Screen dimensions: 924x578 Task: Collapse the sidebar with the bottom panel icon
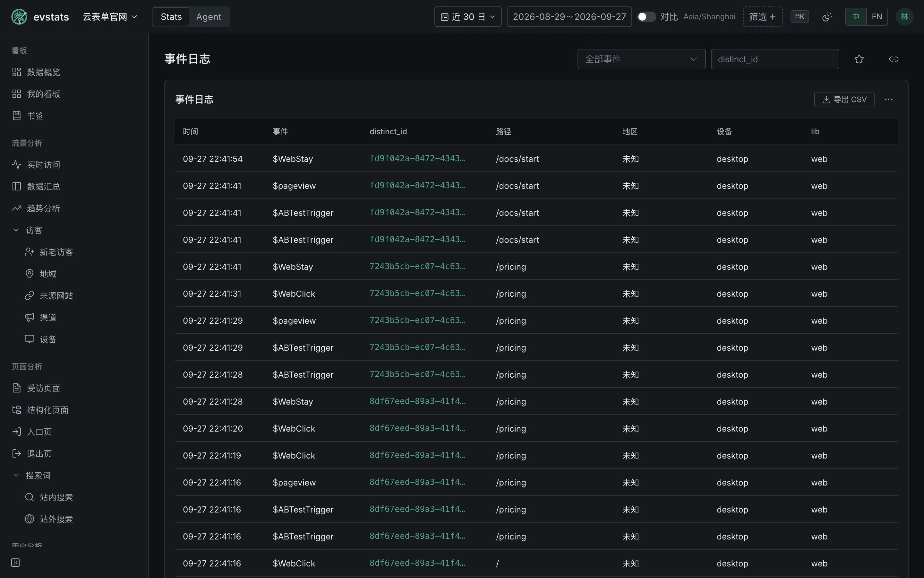16,562
